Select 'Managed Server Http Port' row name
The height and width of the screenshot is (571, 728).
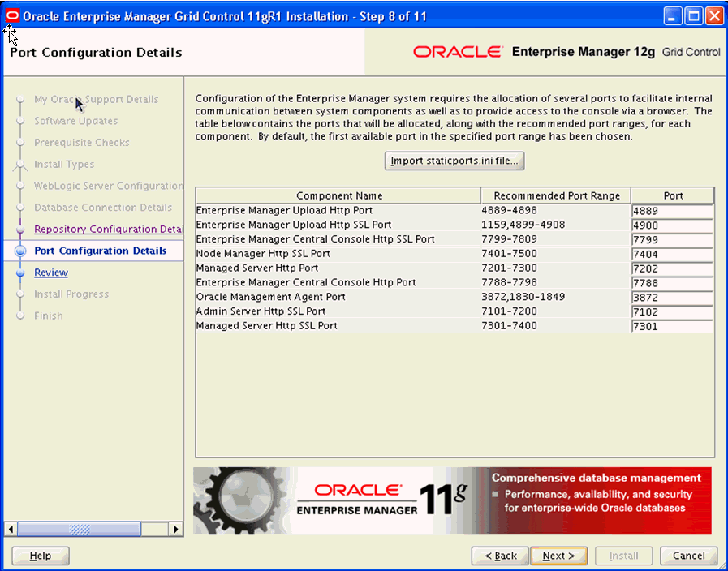click(257, 268)
